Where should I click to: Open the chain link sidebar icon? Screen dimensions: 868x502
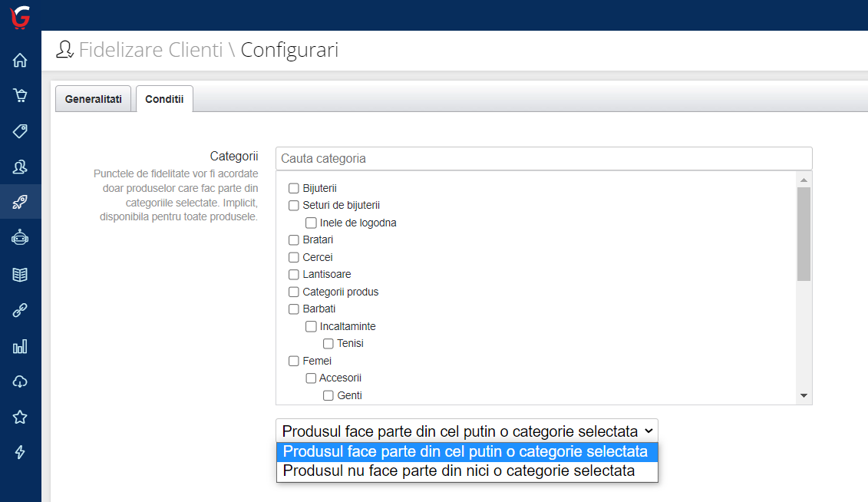(20, 310)
